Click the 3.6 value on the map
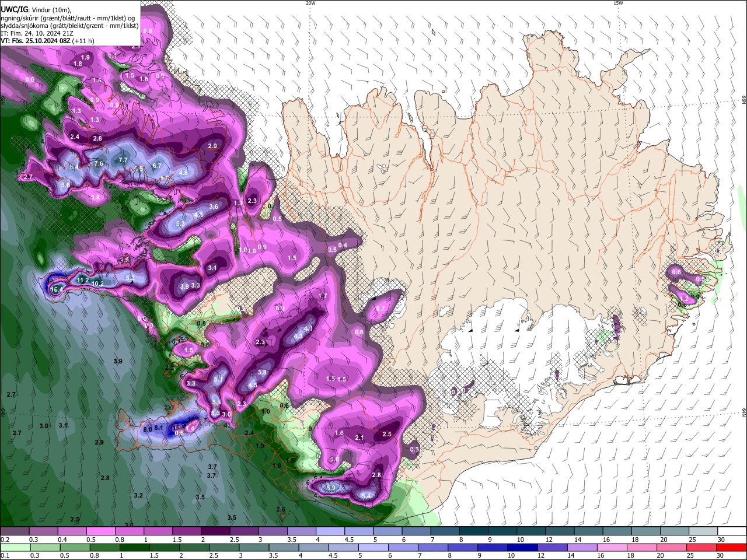 coord(214,206)
